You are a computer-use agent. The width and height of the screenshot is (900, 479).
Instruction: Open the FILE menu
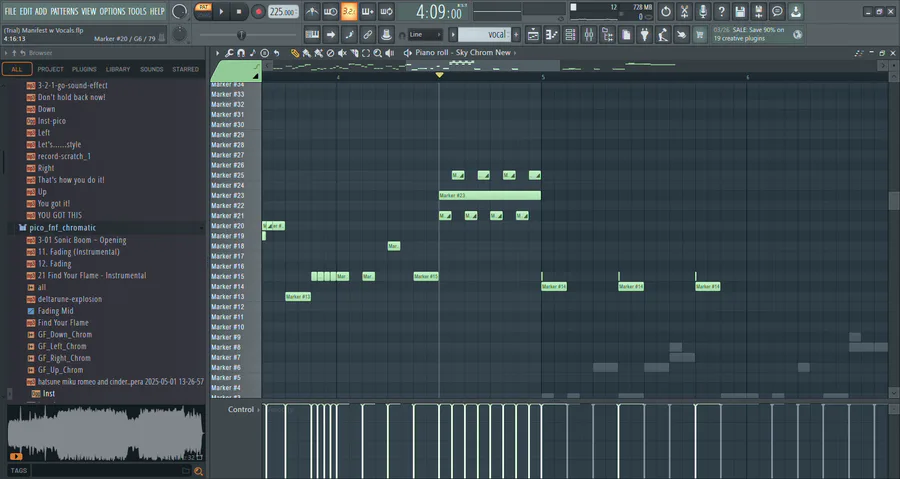10,11
